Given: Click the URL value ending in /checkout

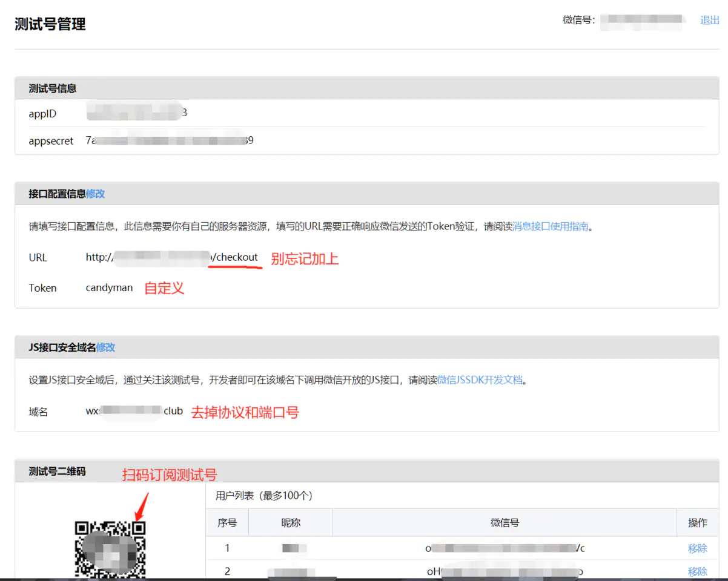Looking at the screenshot, I should tap(172, 257).
